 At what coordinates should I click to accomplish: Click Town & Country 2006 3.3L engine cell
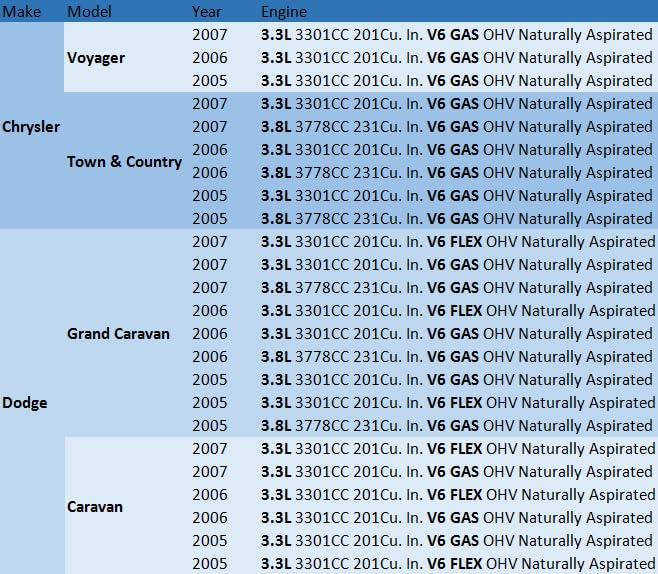456,150
